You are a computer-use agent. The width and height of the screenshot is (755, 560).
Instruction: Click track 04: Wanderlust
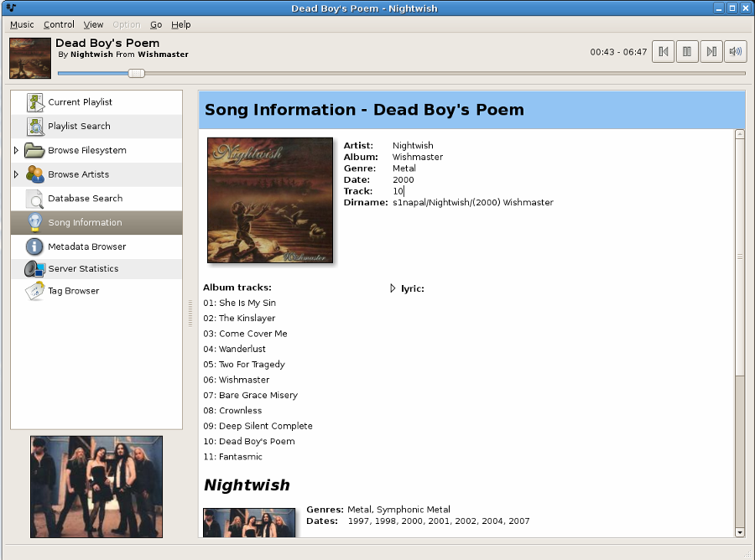(235, 349)
